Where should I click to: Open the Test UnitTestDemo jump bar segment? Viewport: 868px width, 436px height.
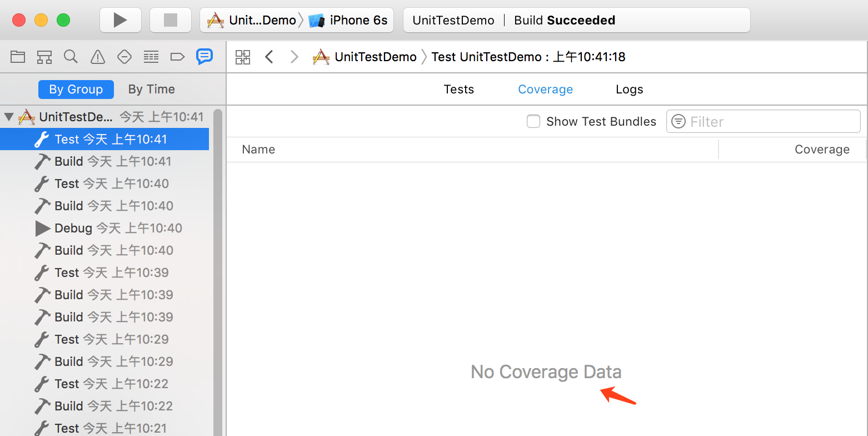coord(528,57)
